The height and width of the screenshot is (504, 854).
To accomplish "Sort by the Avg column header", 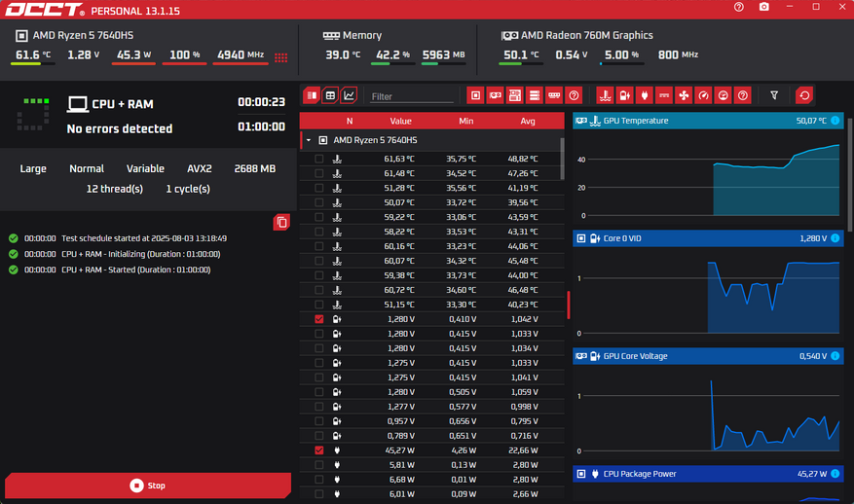I will coord(527,122).
